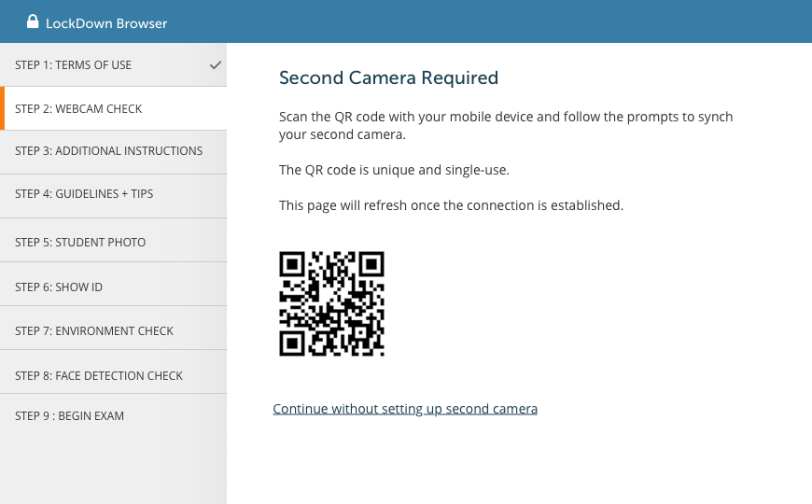
Task: Click the 'This page will refresh' sentence
Action: (x=451, y=205)
